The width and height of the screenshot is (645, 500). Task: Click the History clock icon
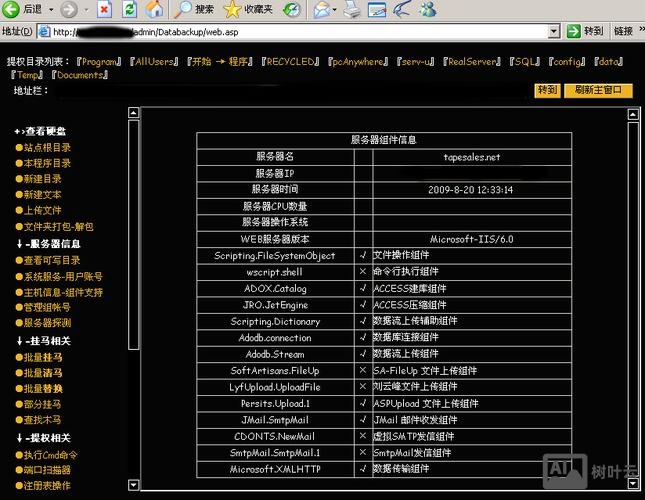click(x=292, y=9)
